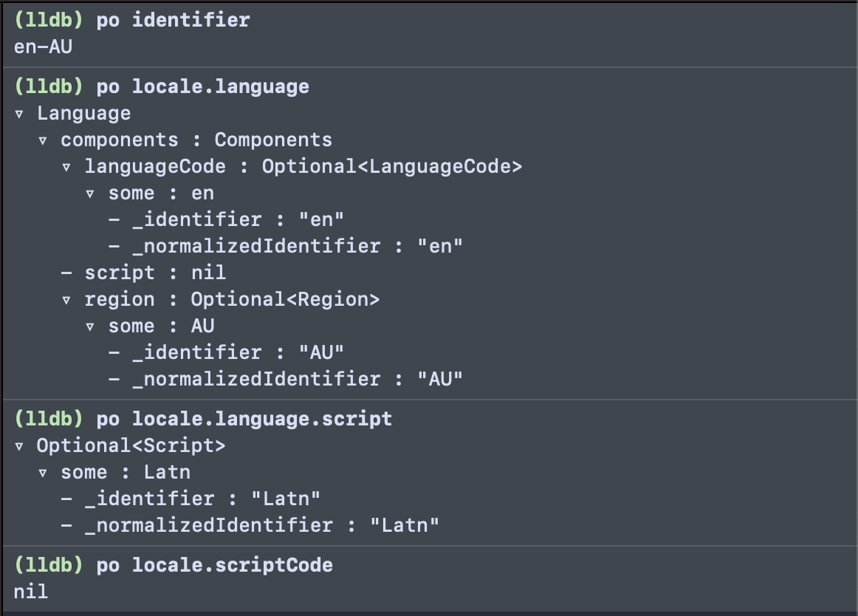The height and width of the screenshot is (616, 858).
Task: Select the _identifier : "Latn" line
Action: click(x=191, y=499)
